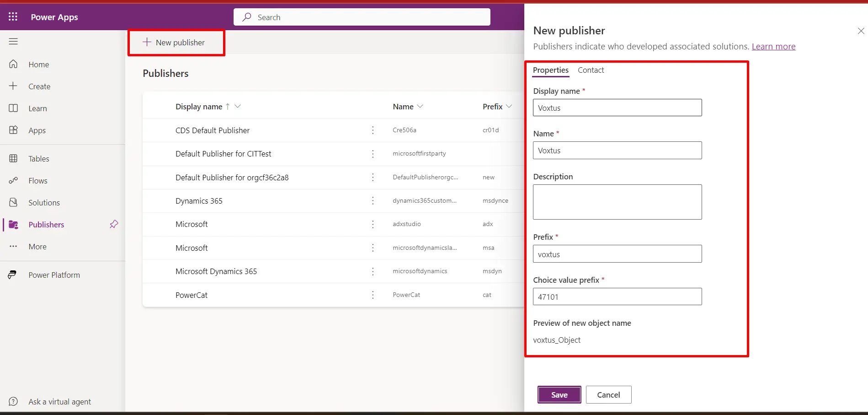868x415 pixels.
Task: Click the Apps icon in sidebar
Action: [x=13, y=130]
